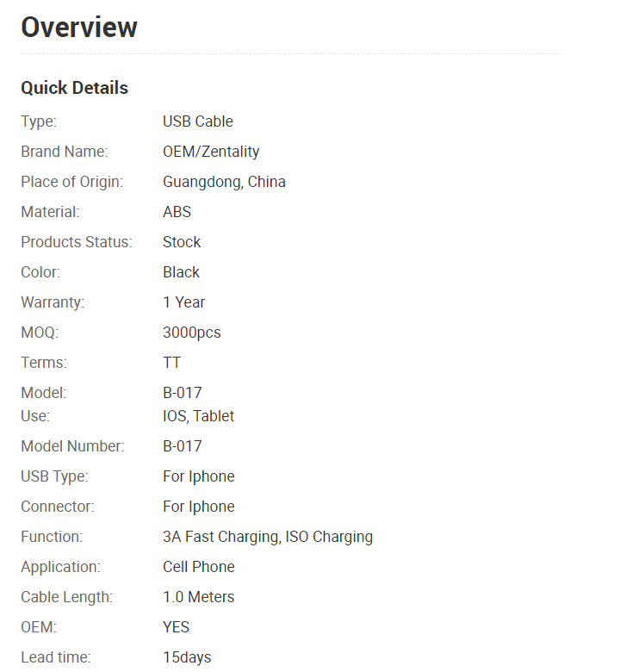Screen dimensions: 620x672
Task: Click the 15days lead time value
Action: click(x=187, y=658)
